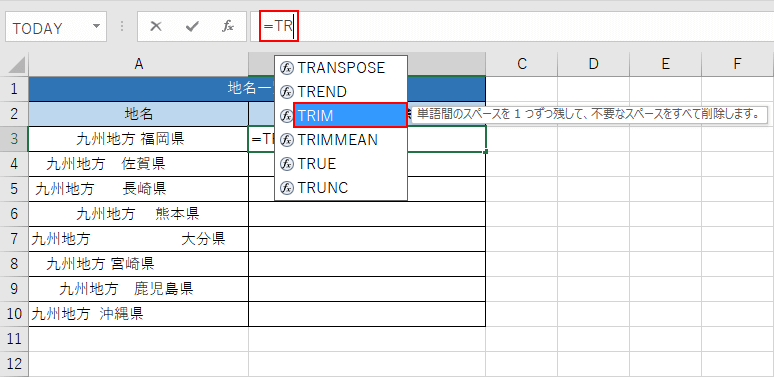Click cell containing 九州地方 佐賀県
774x377 pixels.
coord(139,164)
